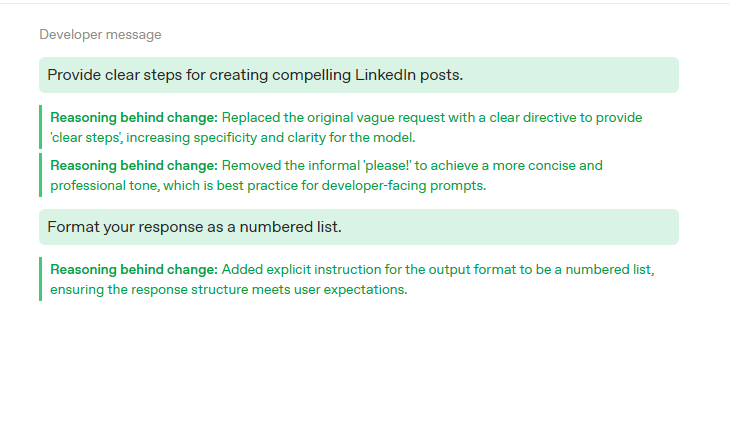Click bold "Reasoning behind change:" before "Added"
The width and height of the screenshot is (730, 443).
[134, 270]
